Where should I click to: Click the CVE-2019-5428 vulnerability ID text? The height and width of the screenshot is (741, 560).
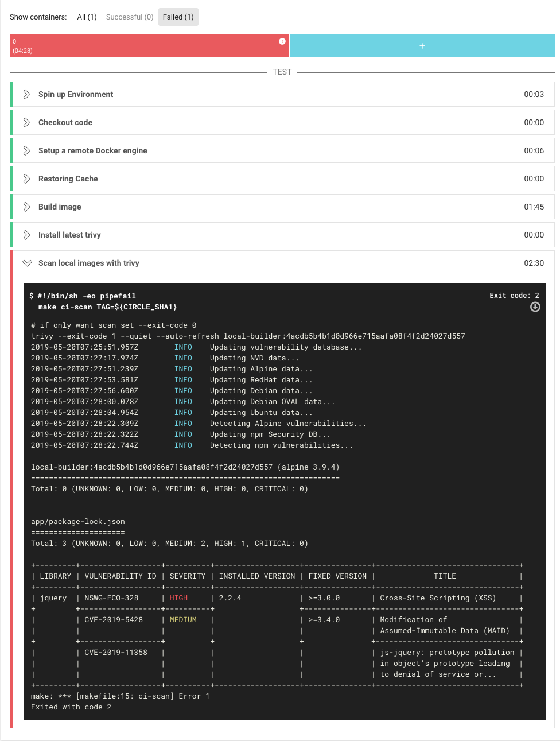click(x=114, y=620)
